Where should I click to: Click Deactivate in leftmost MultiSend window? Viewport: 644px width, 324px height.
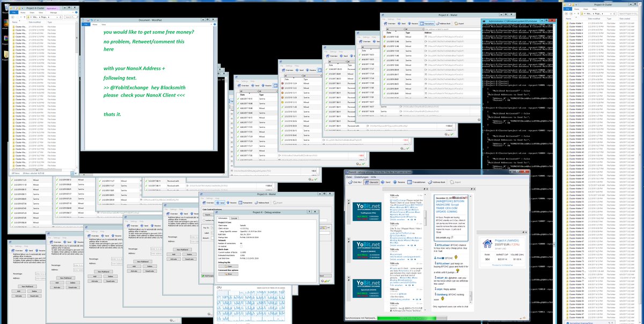tap(34, 296)
